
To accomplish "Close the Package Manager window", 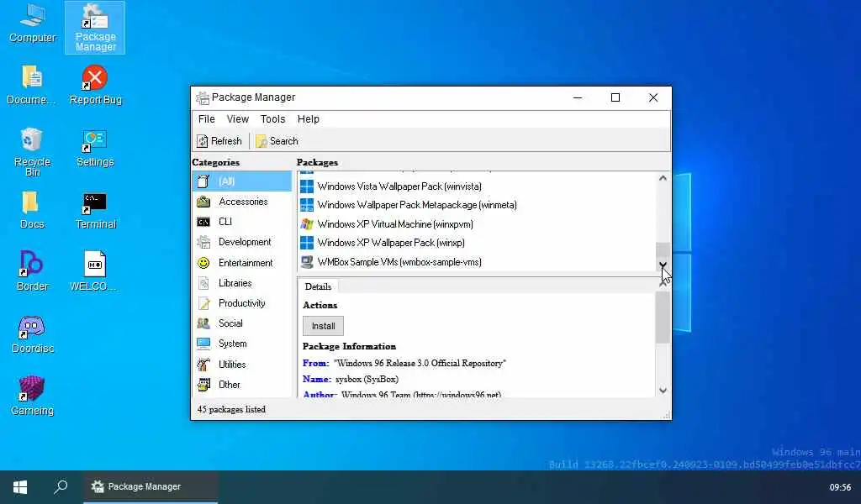I will pyautogui.click(x=652, y=97).
